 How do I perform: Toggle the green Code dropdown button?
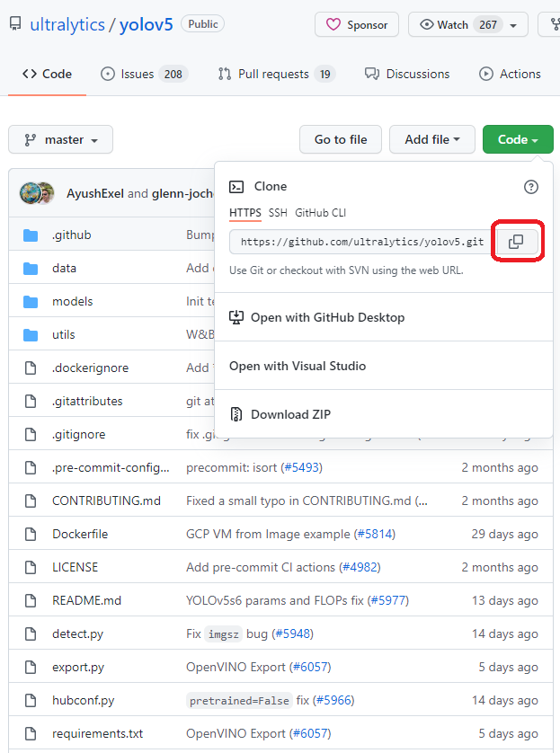[x=518, y=140]
